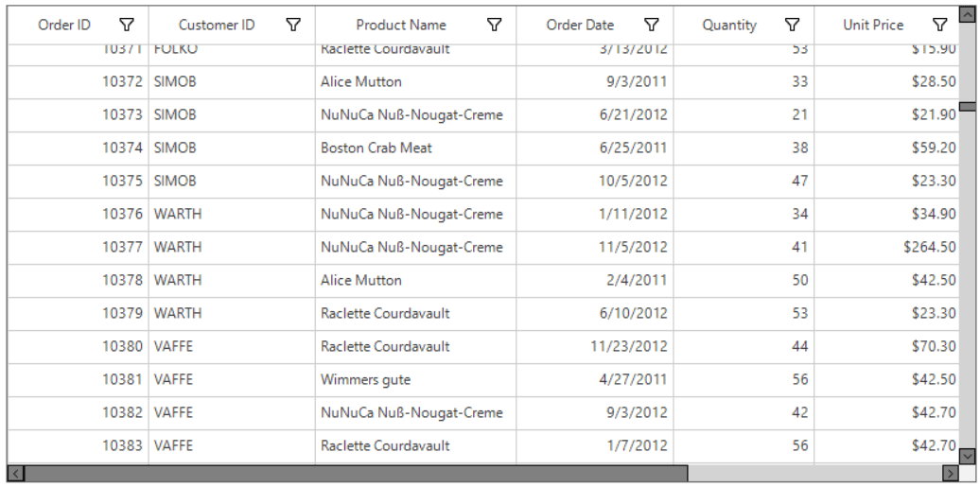
Task: Select order ID cell 10373
Action: (x=79, y=115)
